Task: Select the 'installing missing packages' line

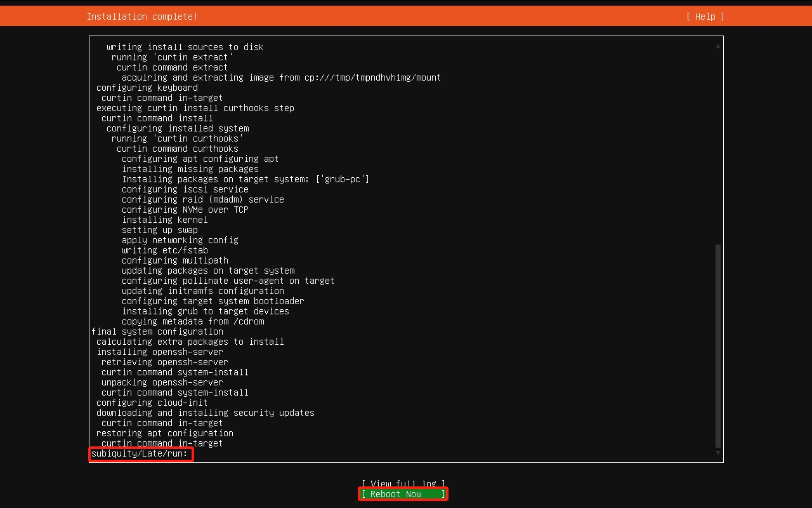Action: point(190,169)
